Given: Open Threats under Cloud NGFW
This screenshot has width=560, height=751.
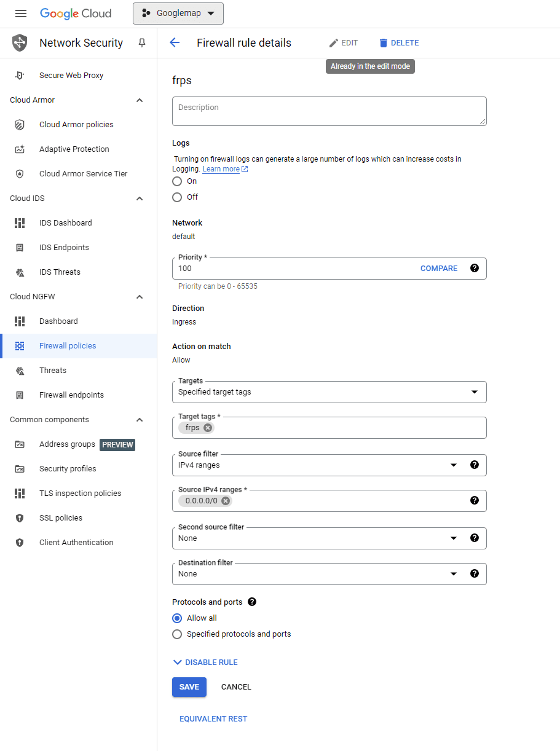Looking at the screenshot, I should [53, 370].
